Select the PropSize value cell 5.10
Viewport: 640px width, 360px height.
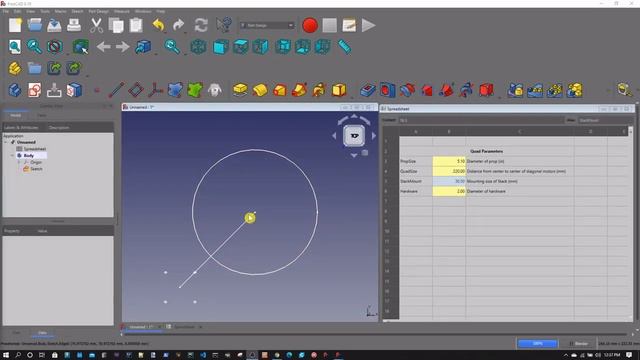click(449, 161)
